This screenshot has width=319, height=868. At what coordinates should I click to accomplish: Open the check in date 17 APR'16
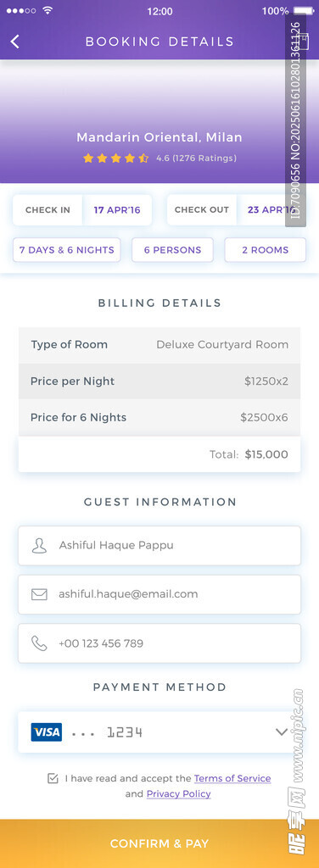[117, 210]
